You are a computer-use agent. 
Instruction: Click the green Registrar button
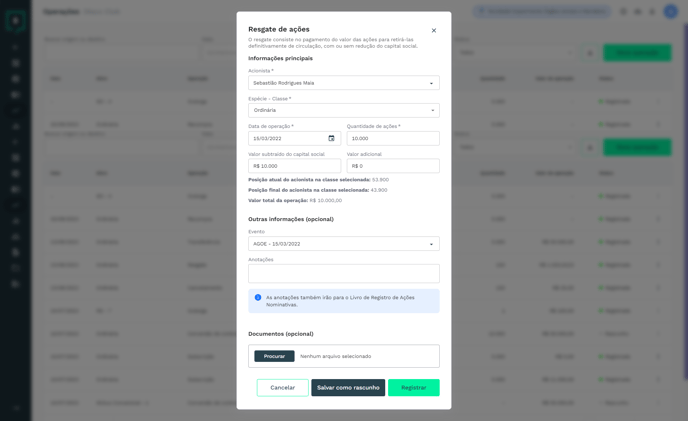point(413,388)
